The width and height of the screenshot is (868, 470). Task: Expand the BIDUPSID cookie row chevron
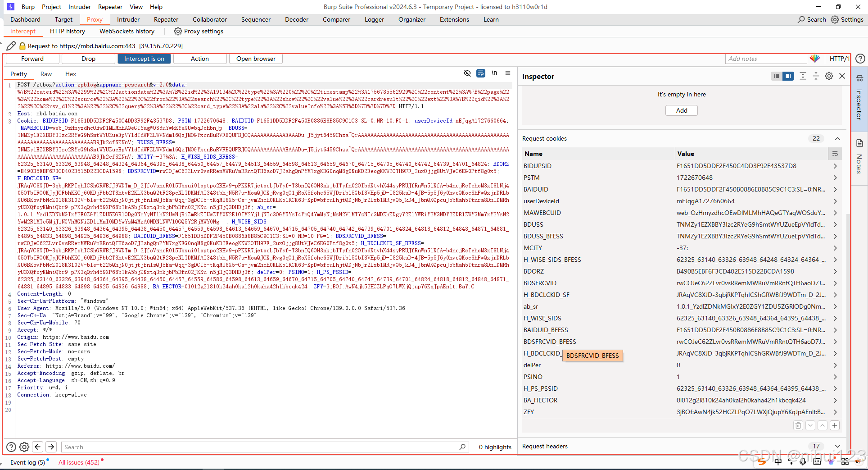[x=835, y=166]
